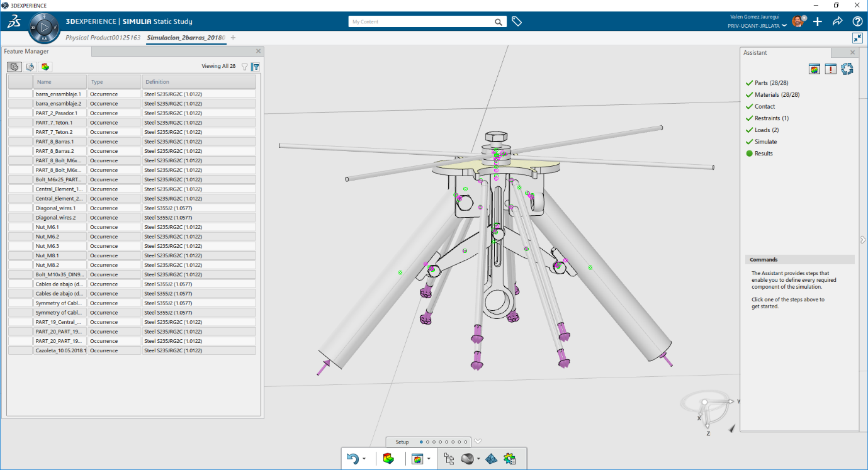The image size is (868, 470).
Task: Open Assistant's colored results window icon
Action: click(x=814, y=69)
